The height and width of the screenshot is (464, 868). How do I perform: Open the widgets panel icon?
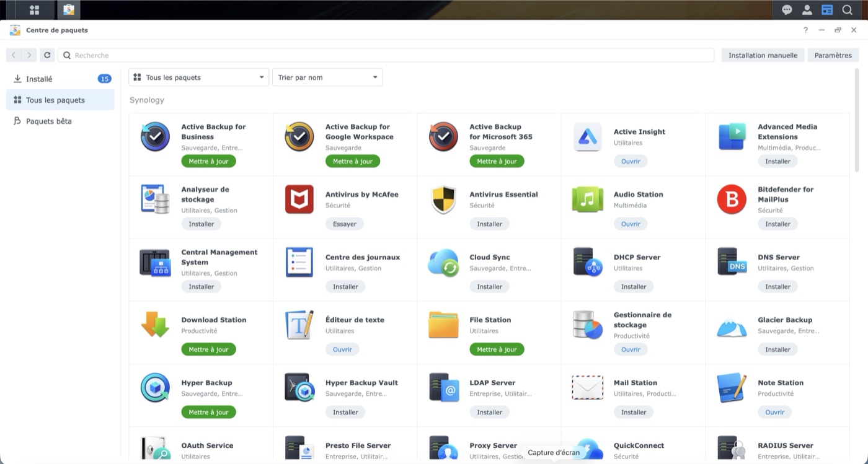pyautogui.click(x=827, y=10)
